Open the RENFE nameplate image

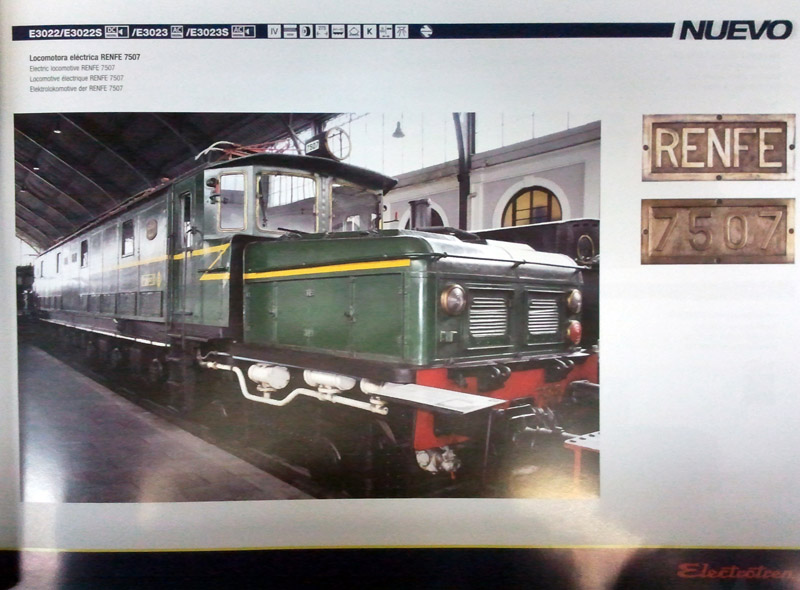point(718,148)
